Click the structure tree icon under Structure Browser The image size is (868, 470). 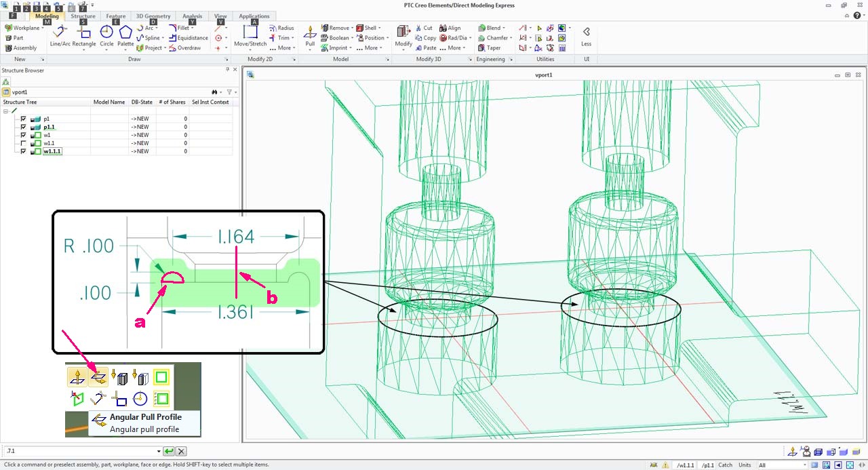6,81
